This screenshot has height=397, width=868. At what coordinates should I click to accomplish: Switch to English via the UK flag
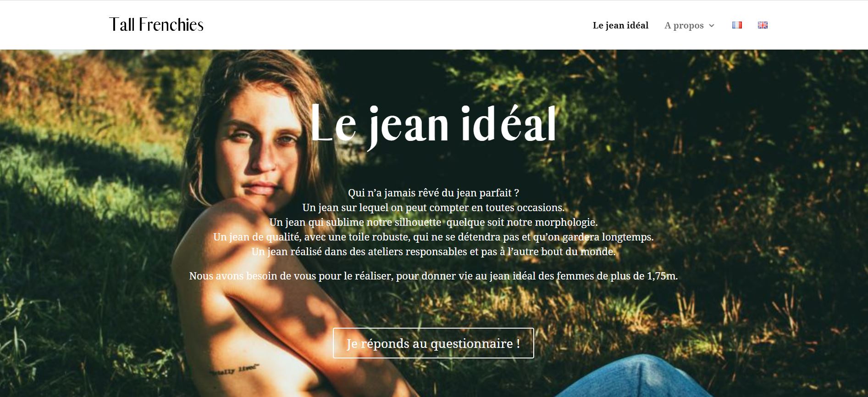coord(763,25)
